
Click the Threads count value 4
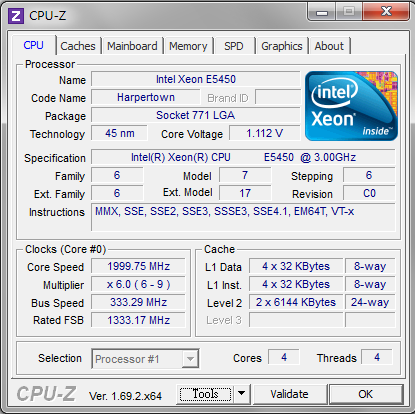coord(377,357)
